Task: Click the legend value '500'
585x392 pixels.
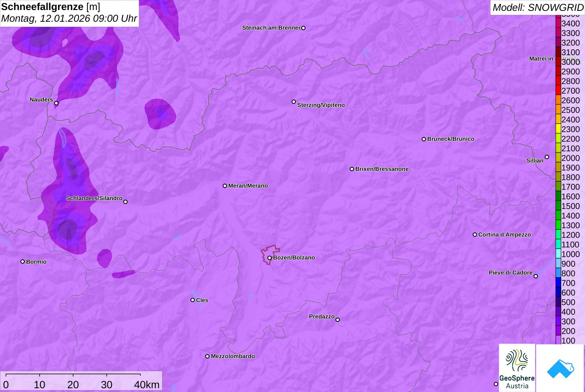Action: coord(568,302)
